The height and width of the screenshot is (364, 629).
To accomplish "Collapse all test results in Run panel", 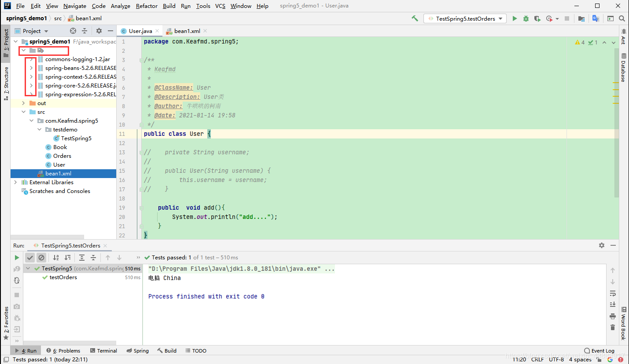I will [x=93, y=258].
